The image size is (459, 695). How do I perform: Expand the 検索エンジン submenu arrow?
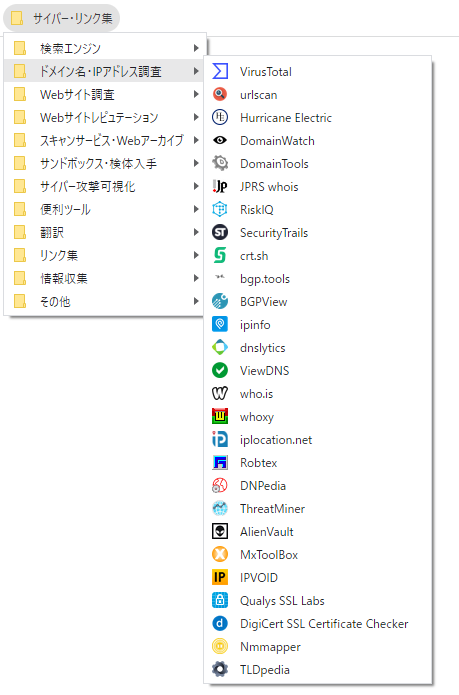[x=196, y=48]
